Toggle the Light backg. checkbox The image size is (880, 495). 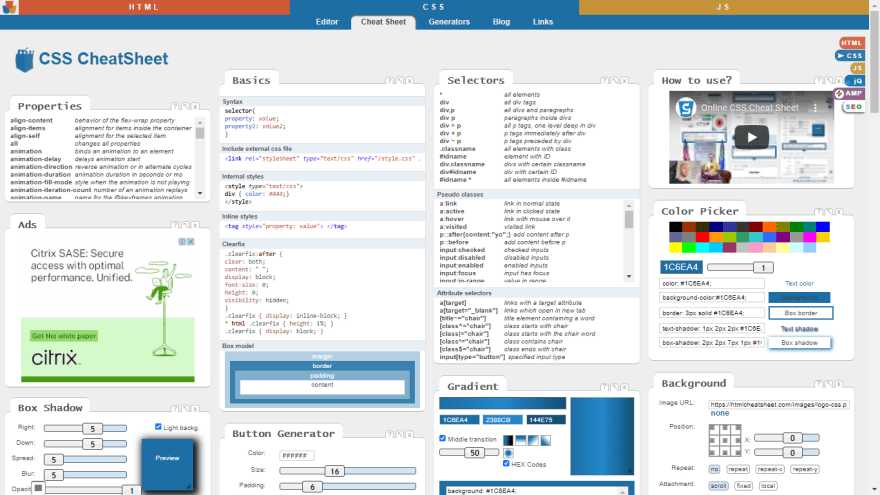click(158, 427)
